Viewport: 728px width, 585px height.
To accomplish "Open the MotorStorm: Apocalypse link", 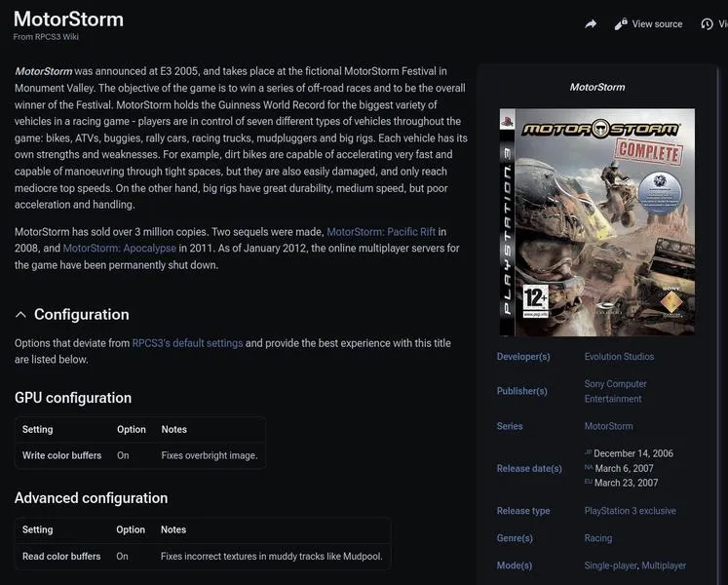I will point(119,248).
